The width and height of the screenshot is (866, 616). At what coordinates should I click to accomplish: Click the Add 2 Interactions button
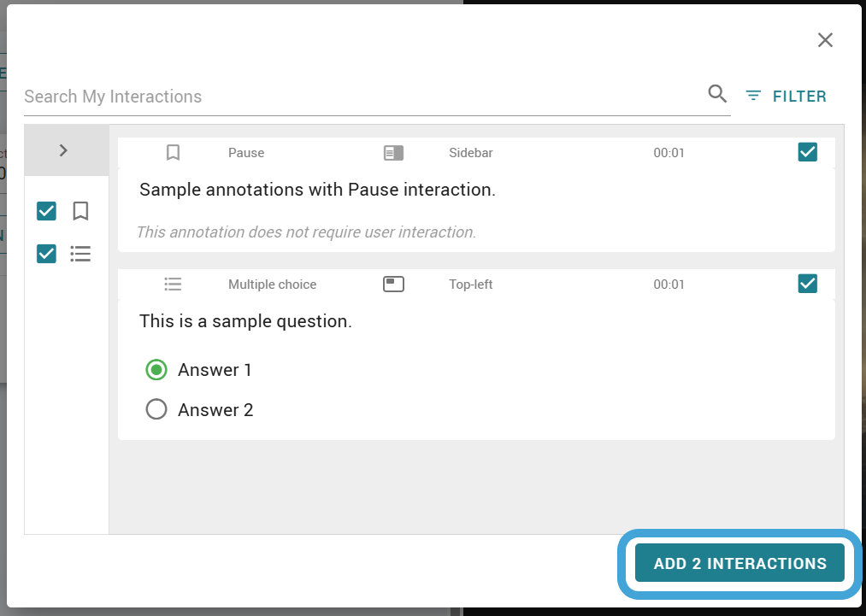pyautogui.click(x=739, y=563)
